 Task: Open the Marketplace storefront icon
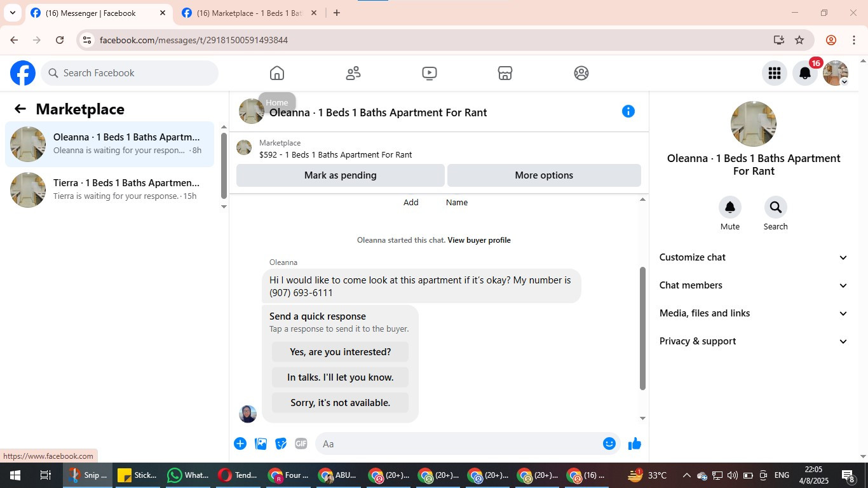pos(505,73)
